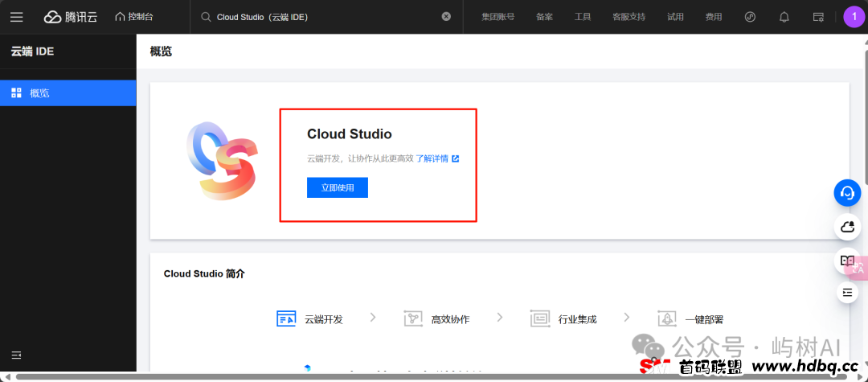Click the 行业集成 icon
Screen dimensions: 868x382
coord(540,319)
